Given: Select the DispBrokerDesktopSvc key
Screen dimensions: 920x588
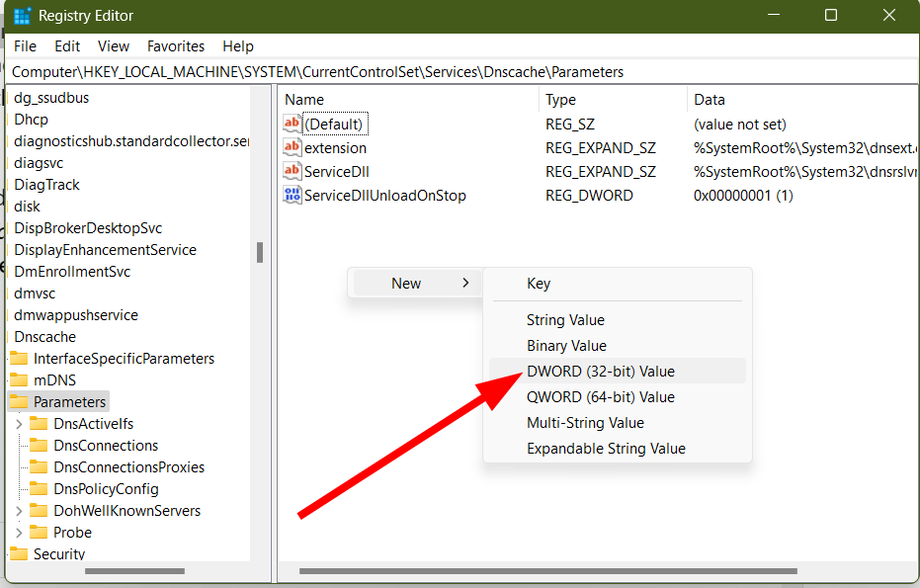Looking at the screenshot, I should (x=88, y=227).
